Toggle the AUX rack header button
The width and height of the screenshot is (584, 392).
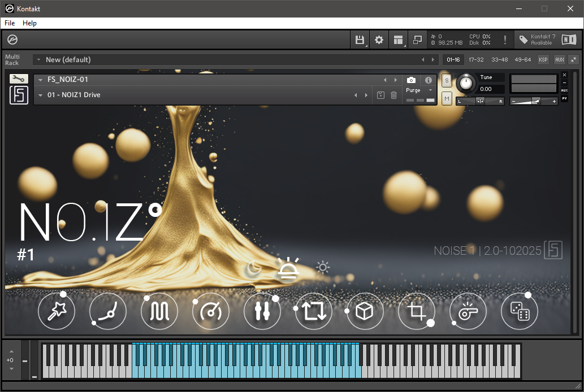pos(560,59)
